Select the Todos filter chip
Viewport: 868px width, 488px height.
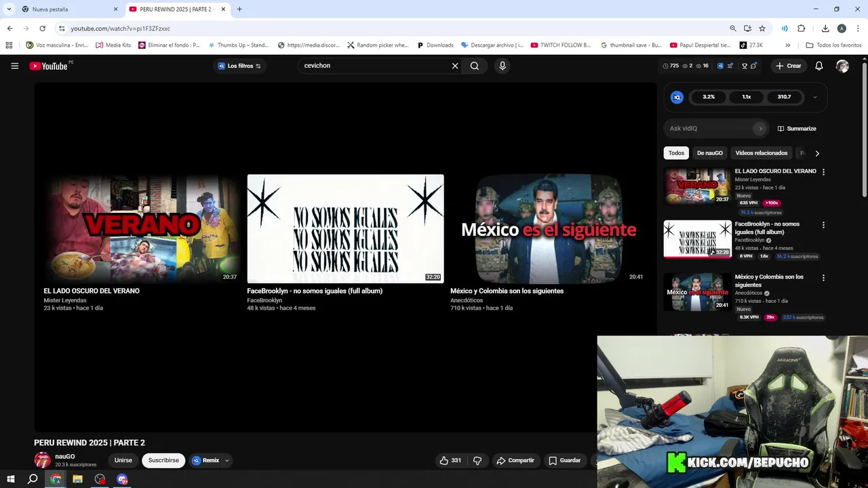(x=676, y=153)
